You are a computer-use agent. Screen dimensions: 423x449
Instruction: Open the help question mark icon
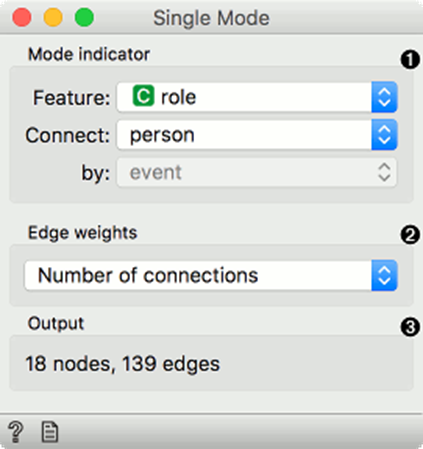pos(15,432)
